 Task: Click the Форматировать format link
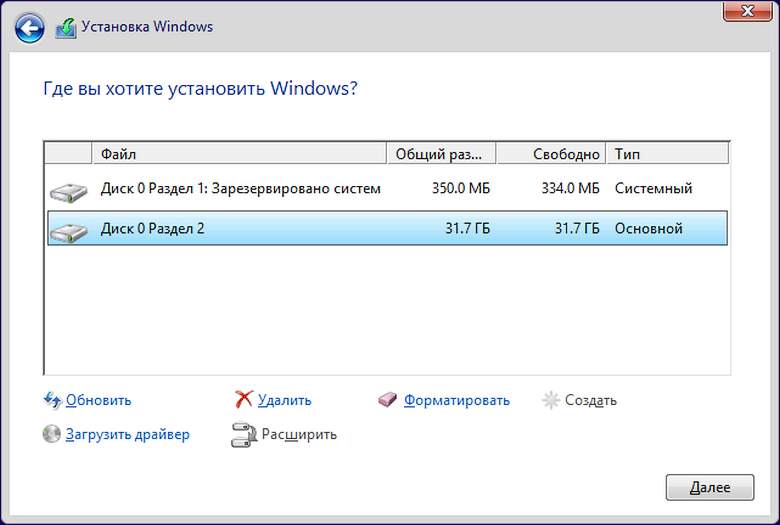(x=457, y=400)
